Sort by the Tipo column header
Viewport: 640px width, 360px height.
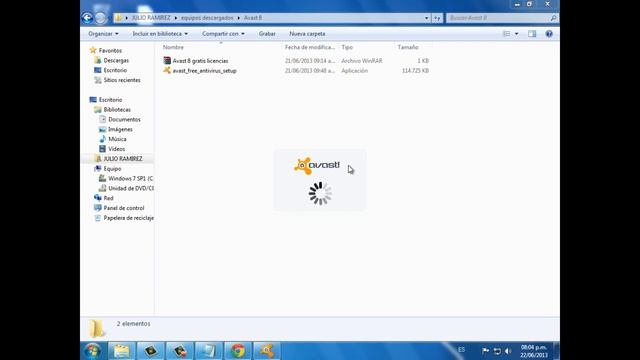point(347,47)
